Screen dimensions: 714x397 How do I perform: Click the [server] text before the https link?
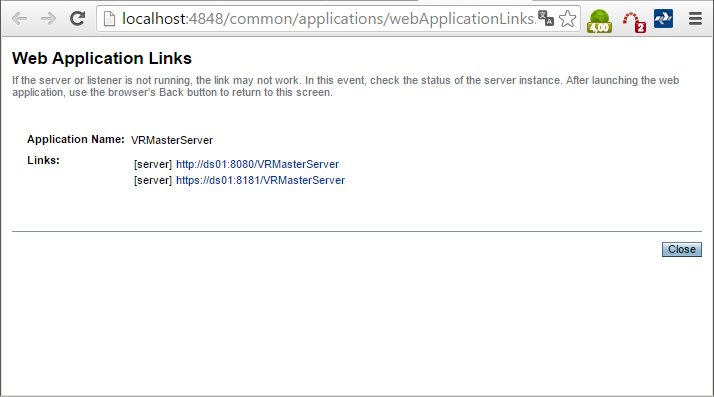tap(153, 180)
